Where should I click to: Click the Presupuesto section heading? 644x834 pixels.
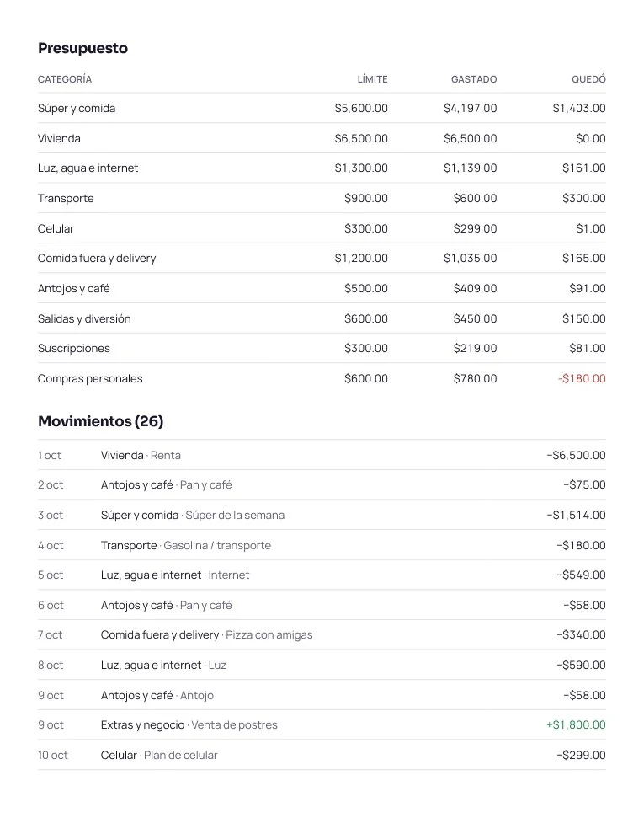(x=82, y=48)
